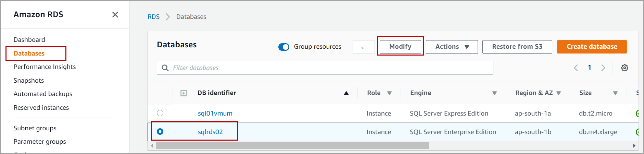
Task: Click the Create database button
Action: click(592, 47)
